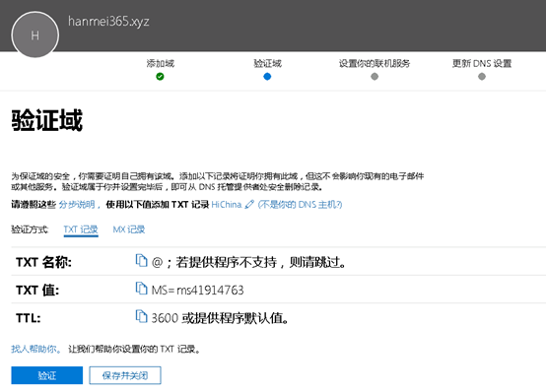This screenshot has width=546, height=392.
Task: Click the grey dot under 设置你的联机服务
Action: [x=375, y=76]
